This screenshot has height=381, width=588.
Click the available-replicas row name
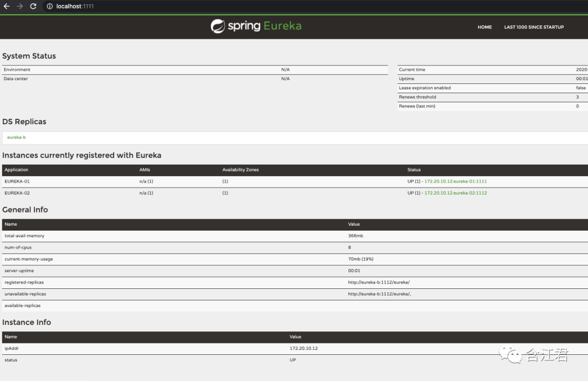point(22,306)
